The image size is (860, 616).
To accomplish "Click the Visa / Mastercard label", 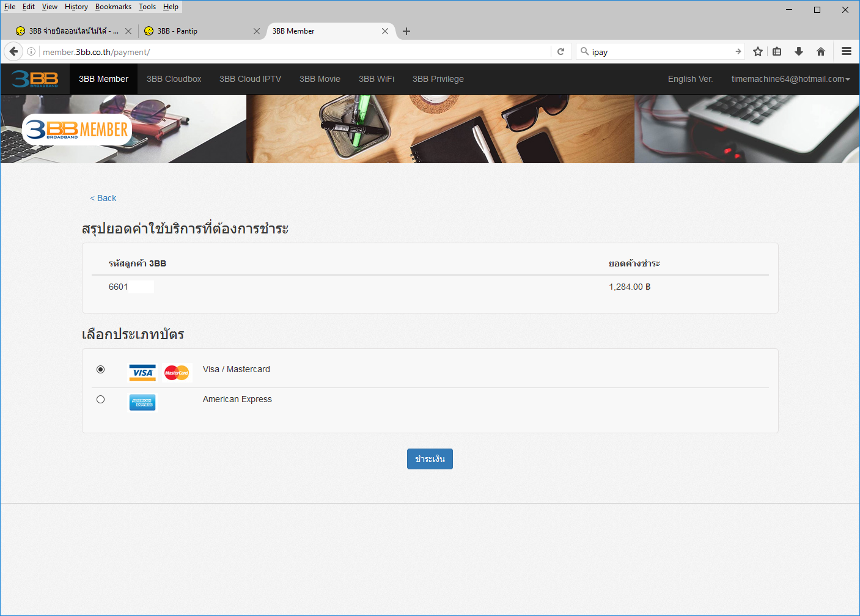I will click(237, 369).
